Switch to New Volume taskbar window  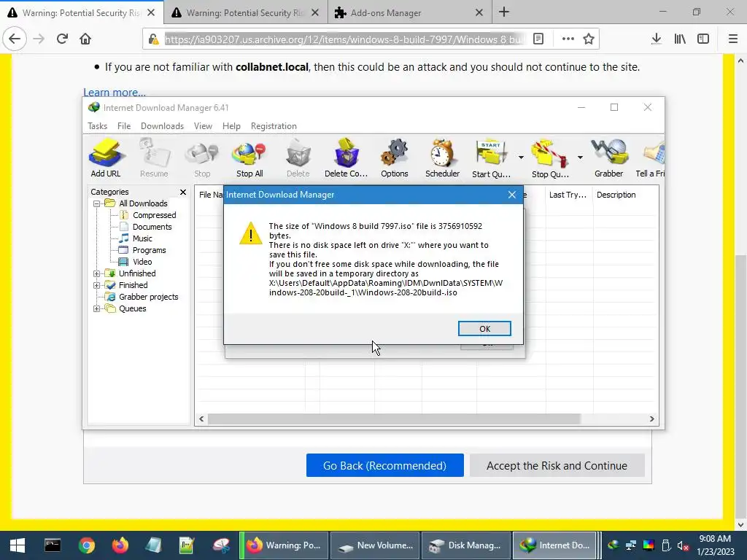(x=376, y=545)
